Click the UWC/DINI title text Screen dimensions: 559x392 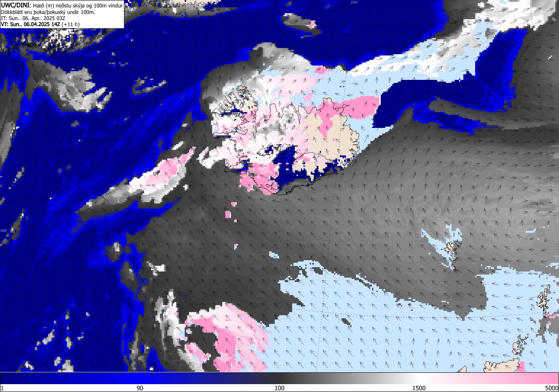[x=16, y=5]
